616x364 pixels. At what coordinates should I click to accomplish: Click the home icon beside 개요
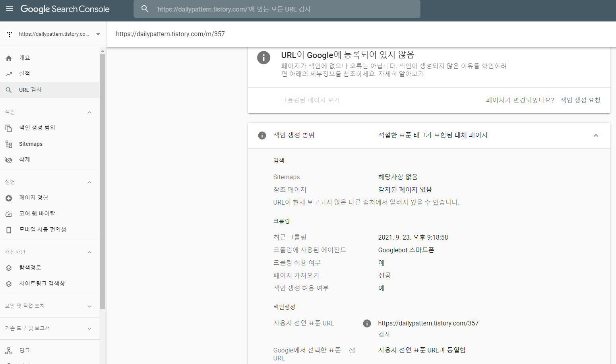coord(9,58)
